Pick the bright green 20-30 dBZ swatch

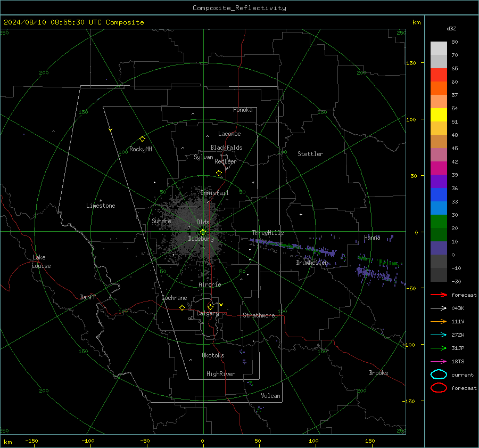(439, 222)
